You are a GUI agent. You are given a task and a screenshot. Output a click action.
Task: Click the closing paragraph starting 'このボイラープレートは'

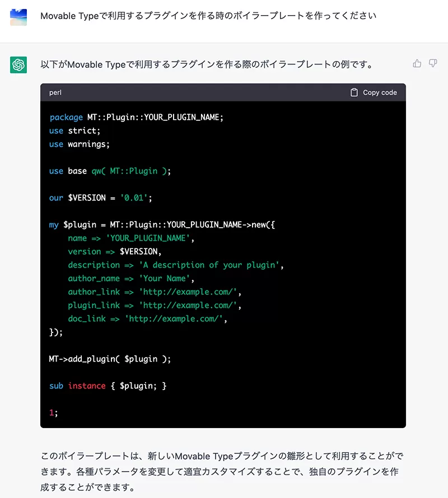click(222, 472)
